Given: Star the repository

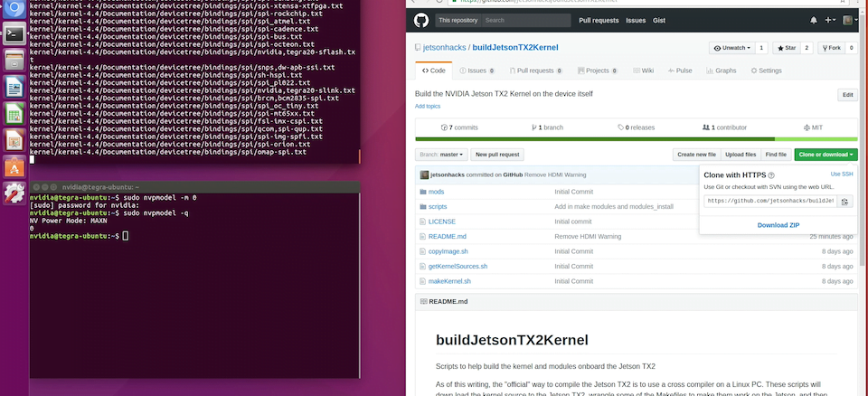Looking at the screenshot, I should (x=786, y=48).
